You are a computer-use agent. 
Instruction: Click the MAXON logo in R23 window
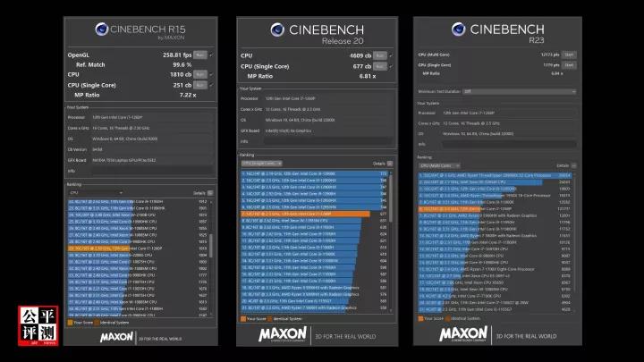pyautogui.click(x=462, y=336)
